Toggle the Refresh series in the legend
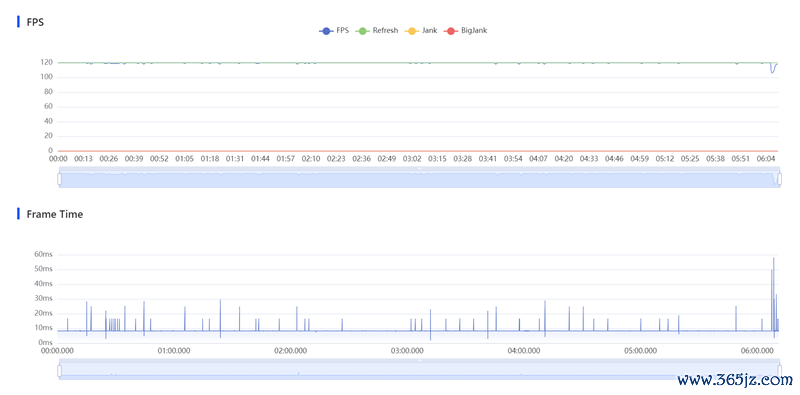Viewport: 800px width, 395px height. tap(377, 31)
